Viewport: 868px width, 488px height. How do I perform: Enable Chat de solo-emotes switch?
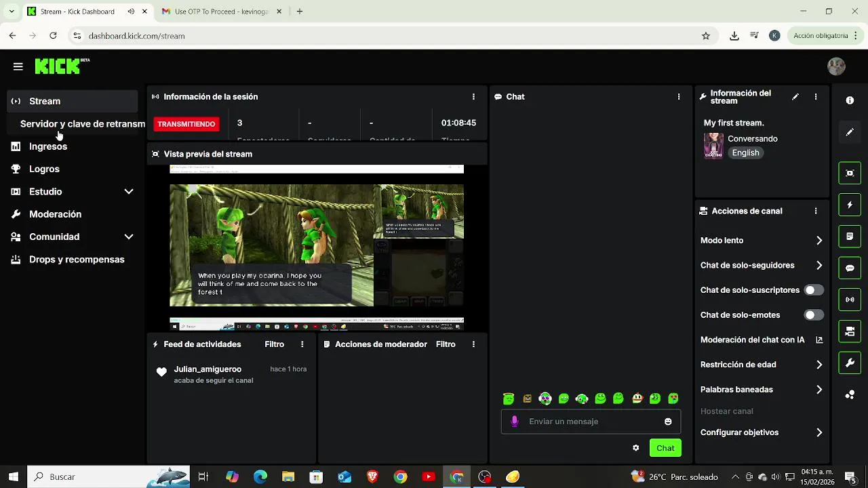(814, 315)
